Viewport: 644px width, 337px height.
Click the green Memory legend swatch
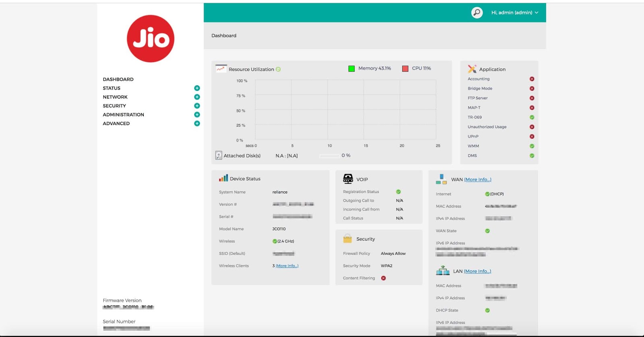[351, 68]
